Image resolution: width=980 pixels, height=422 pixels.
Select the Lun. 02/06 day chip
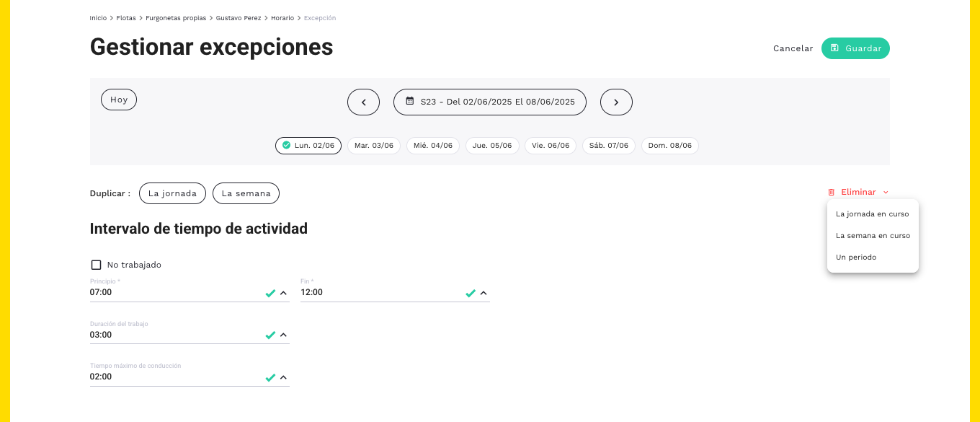coord(308,146)
